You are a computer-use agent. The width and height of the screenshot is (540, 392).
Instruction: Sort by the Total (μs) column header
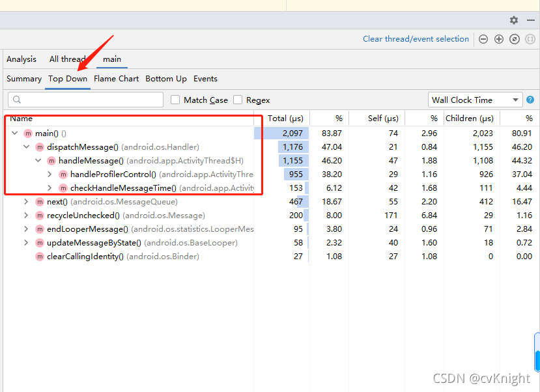click(x=285, y=119)
